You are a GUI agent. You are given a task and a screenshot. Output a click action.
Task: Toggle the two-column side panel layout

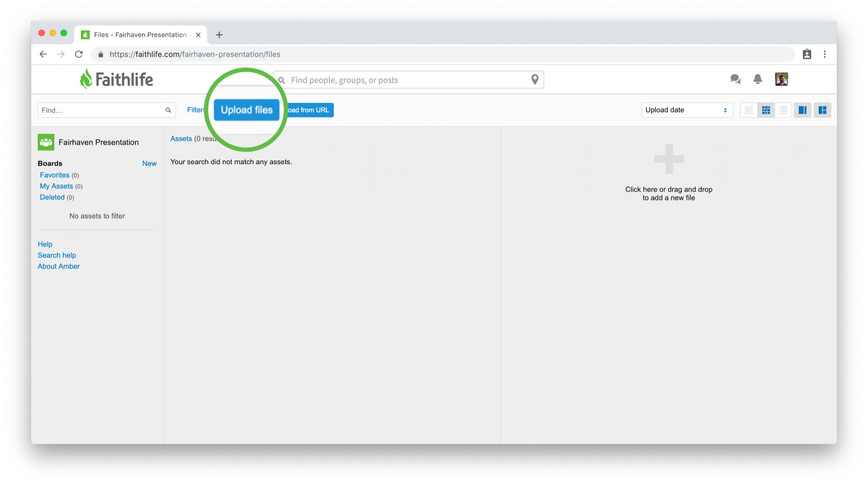pos(802,110)
